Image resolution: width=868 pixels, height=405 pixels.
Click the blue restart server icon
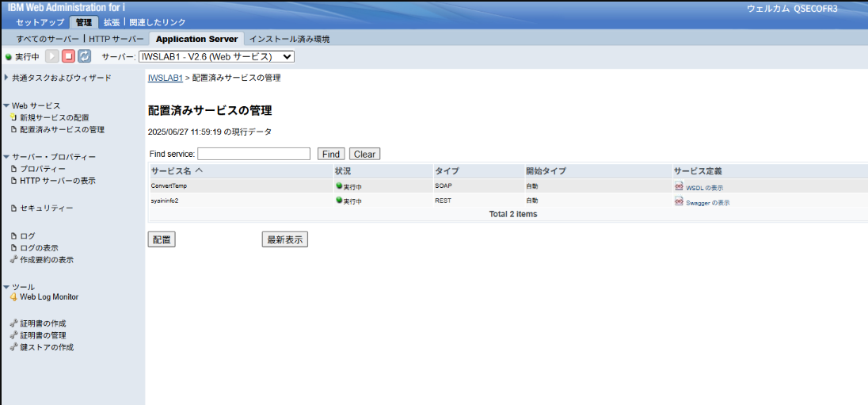pos(84,56)
